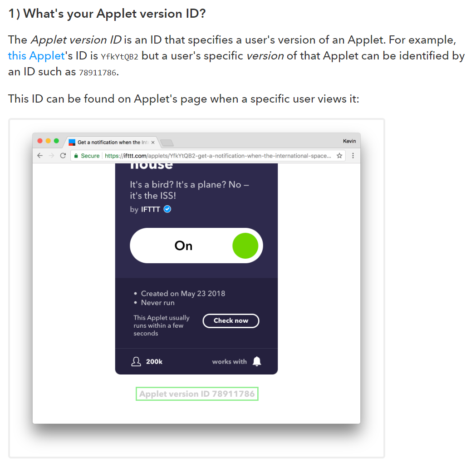The height and width of the screenshot is (468, 476).
Task: Click the IFTTT verified badge icon
Action: (167, 209)
